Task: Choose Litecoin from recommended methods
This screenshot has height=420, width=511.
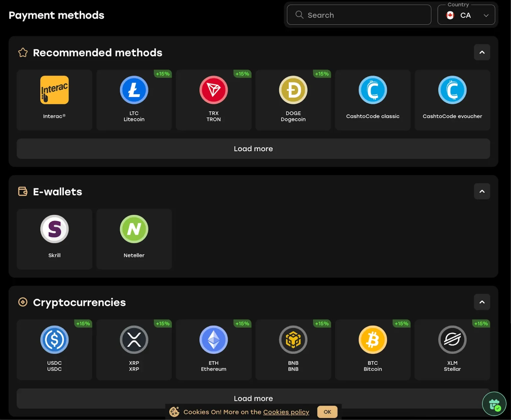Action: (x=134, y=90)
